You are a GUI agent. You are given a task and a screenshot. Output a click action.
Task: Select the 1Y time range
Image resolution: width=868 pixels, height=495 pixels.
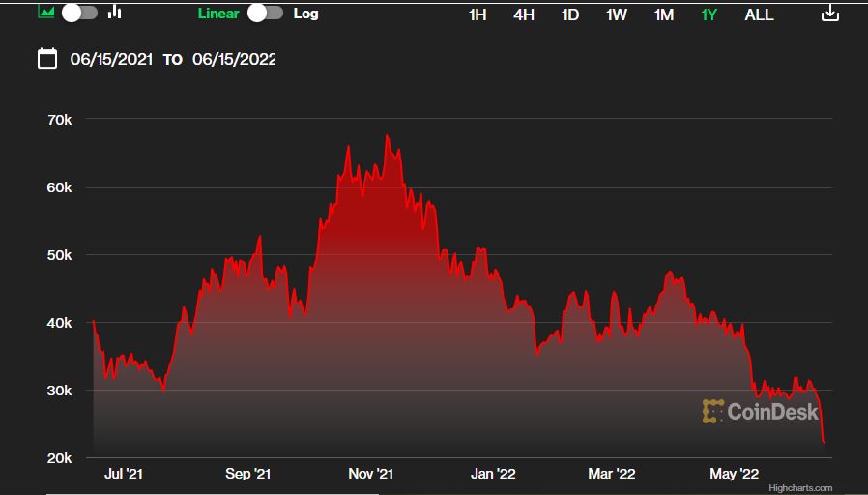pyautogui.click(x=709, y=15)
